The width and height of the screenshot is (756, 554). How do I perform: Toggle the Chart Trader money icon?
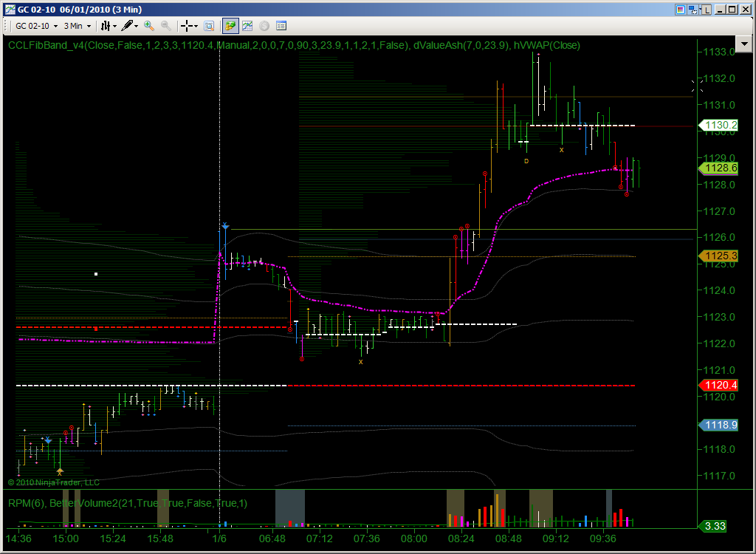[x=230, y=26]
